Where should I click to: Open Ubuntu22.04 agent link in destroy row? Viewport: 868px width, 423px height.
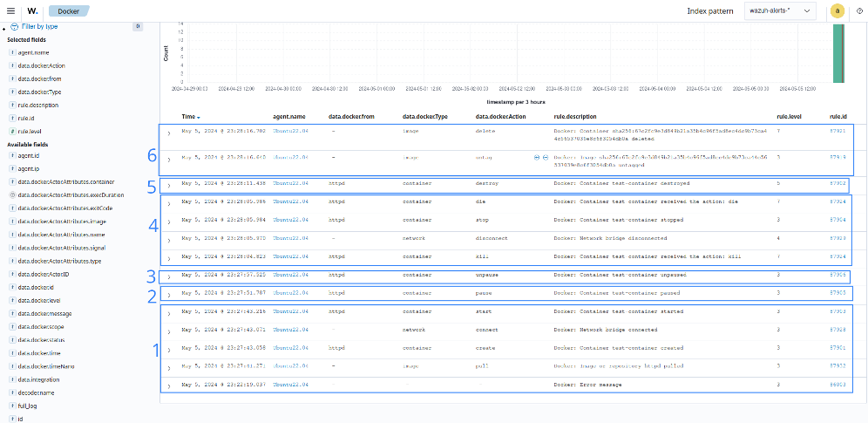[x=290, y=182]
